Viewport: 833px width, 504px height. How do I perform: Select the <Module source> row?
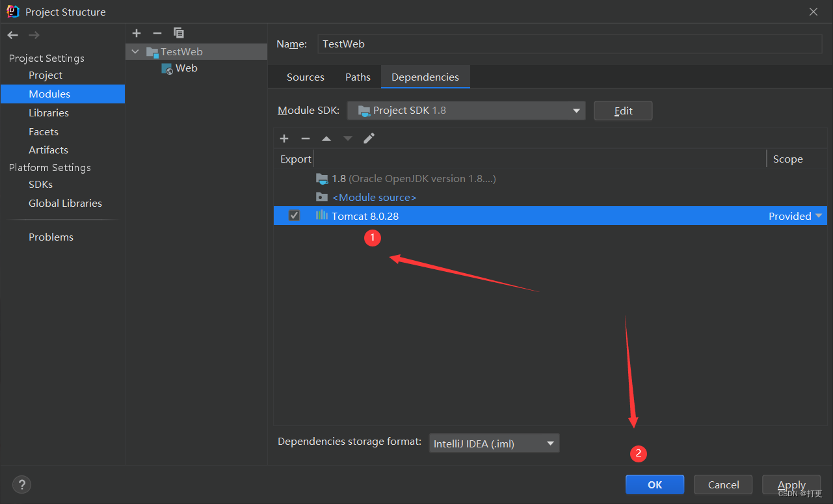pos(550,197)
